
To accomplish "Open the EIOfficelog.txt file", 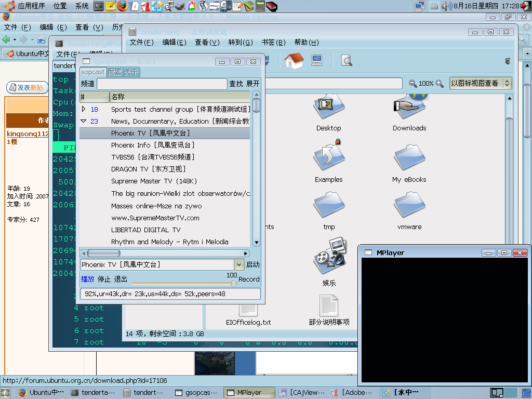I will 248,315.
